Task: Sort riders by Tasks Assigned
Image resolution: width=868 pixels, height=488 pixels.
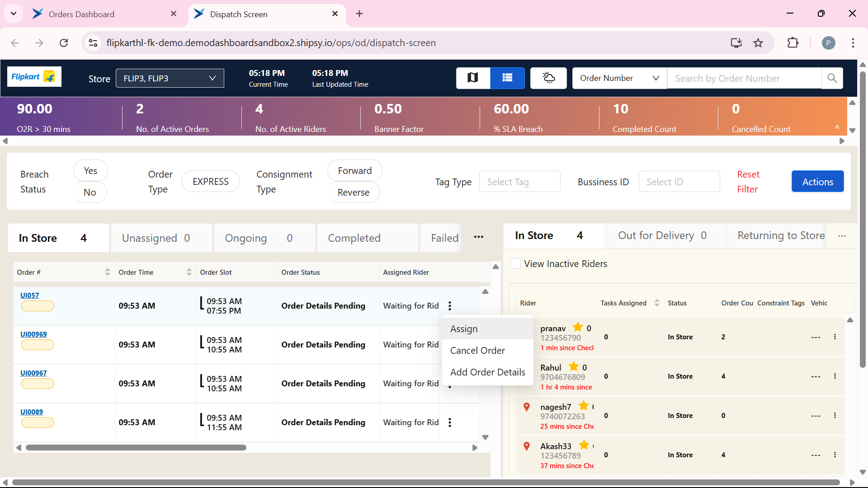Action: tap(657, 303)
